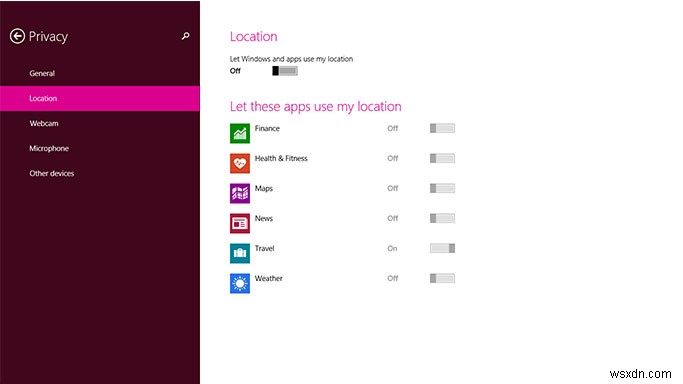Viewport: 683px width, 384px height.
Task: Click the Finance app icon
Action: click(240, 133)
